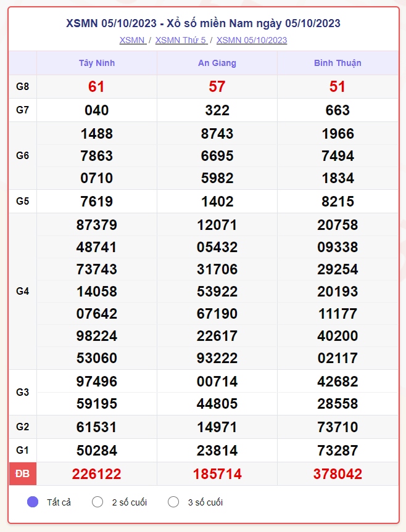Click the G6 row label
Viewport: 406px width, 532px height.
click(22, 156)
